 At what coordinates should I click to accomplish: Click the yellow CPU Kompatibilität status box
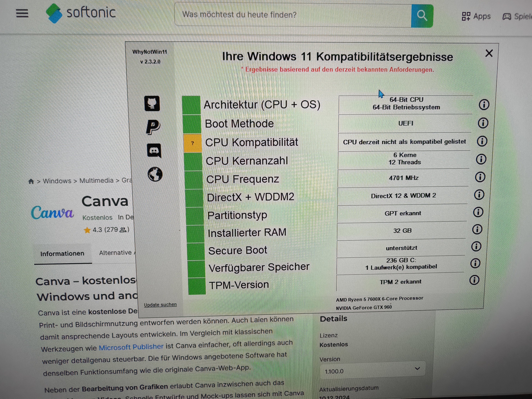click(x=192, y=143)
